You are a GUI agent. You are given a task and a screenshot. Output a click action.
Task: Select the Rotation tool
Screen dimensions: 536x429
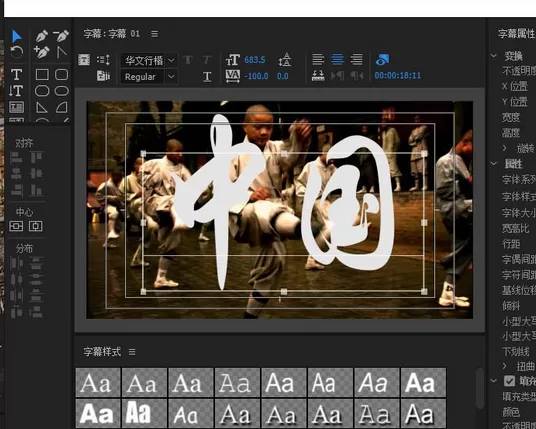pos(16,52)
